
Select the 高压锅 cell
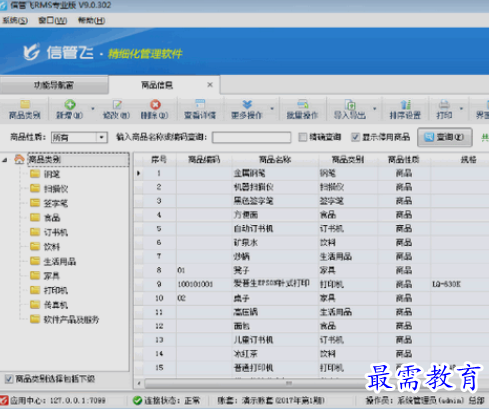coord(275,312)
